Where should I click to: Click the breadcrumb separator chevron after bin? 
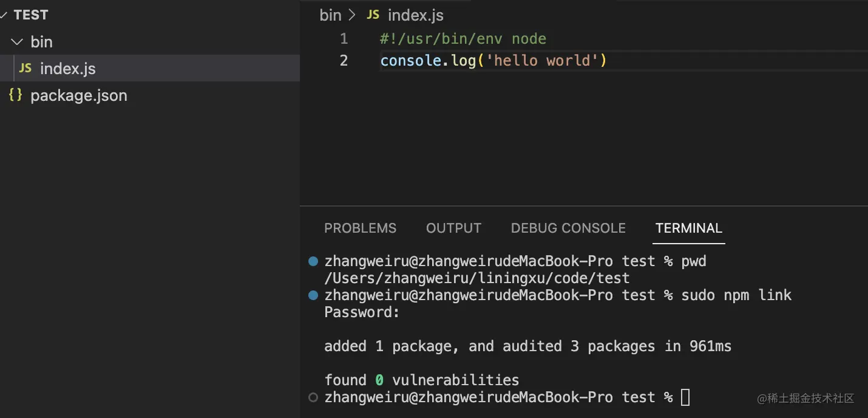pos(352,15)
